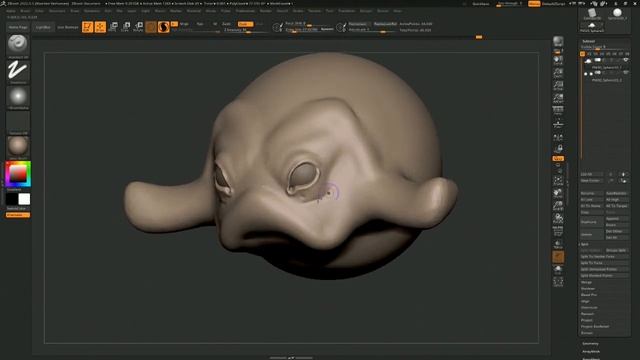Viewport: 640px width, 360px height.
Task: Click the Actual size icon
Action: [558, 86]
